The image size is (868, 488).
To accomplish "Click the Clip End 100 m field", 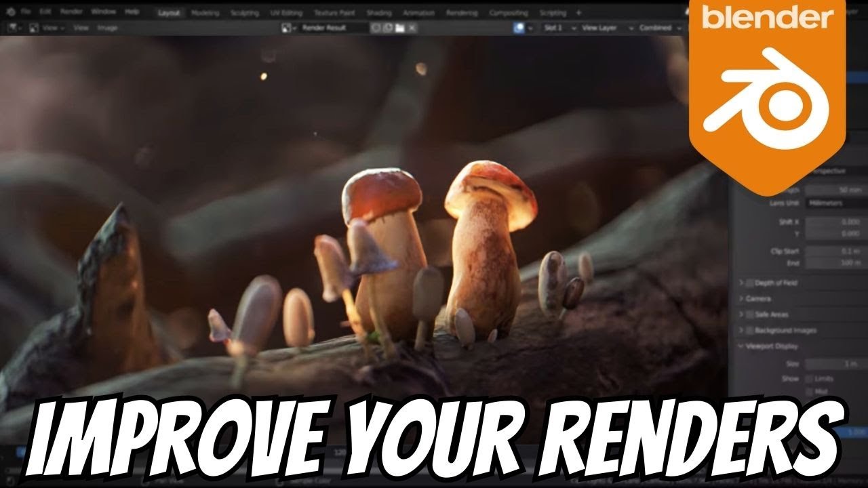I will click(x=835, y=262).
